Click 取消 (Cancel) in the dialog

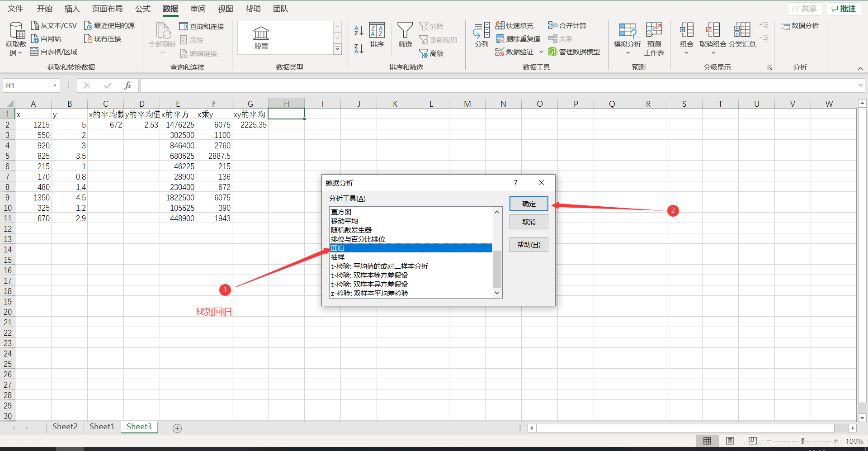[529, 222]
